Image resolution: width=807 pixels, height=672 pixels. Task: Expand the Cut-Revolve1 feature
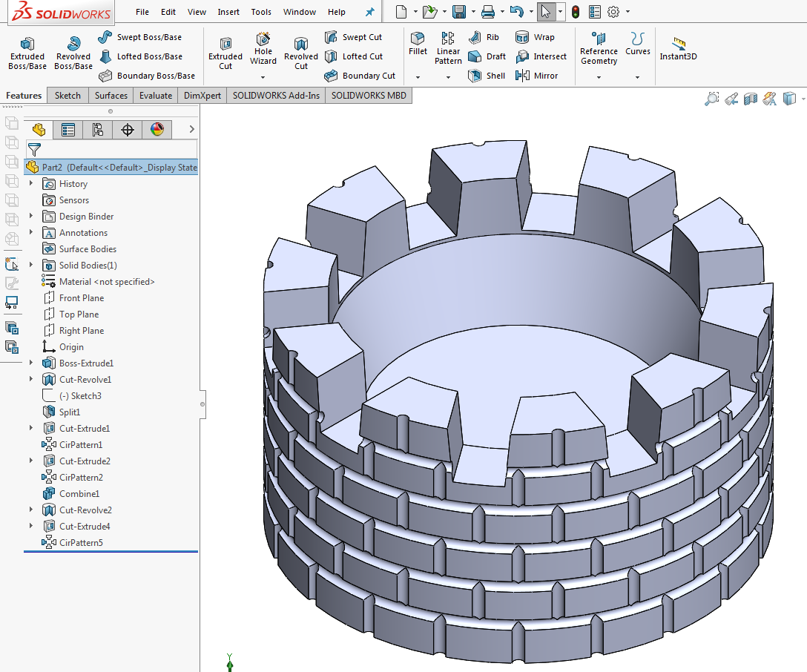tap(31, 379)
